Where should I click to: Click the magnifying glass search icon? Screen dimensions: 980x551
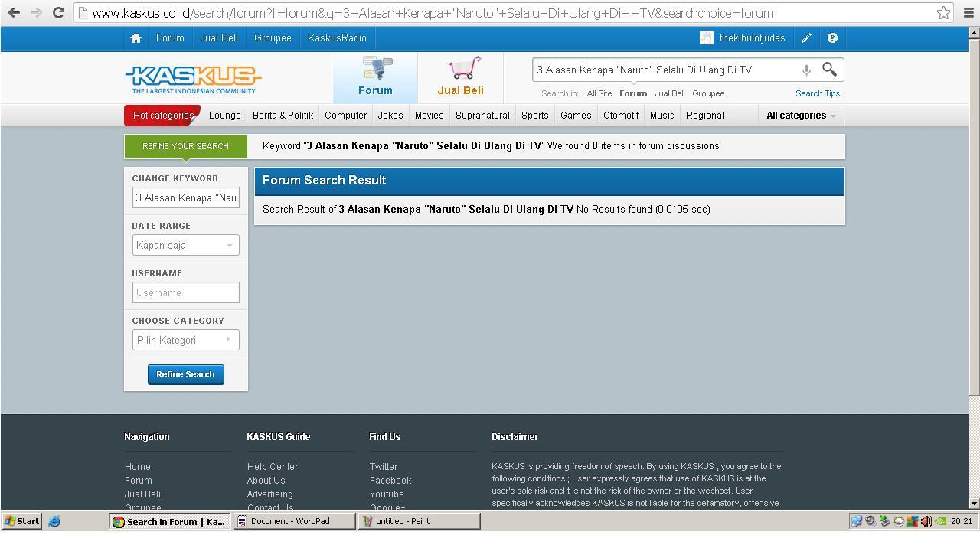click(x=829, y=70)
